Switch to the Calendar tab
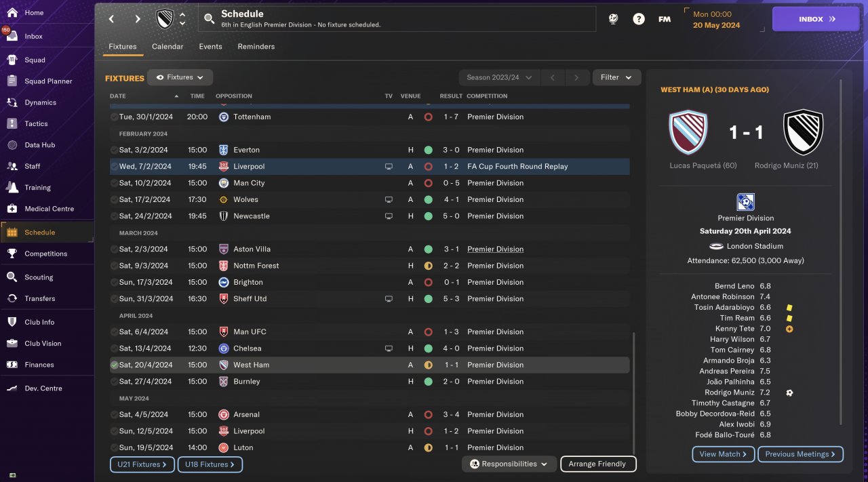Screen dimensions: 868x482 pos(167,47)
